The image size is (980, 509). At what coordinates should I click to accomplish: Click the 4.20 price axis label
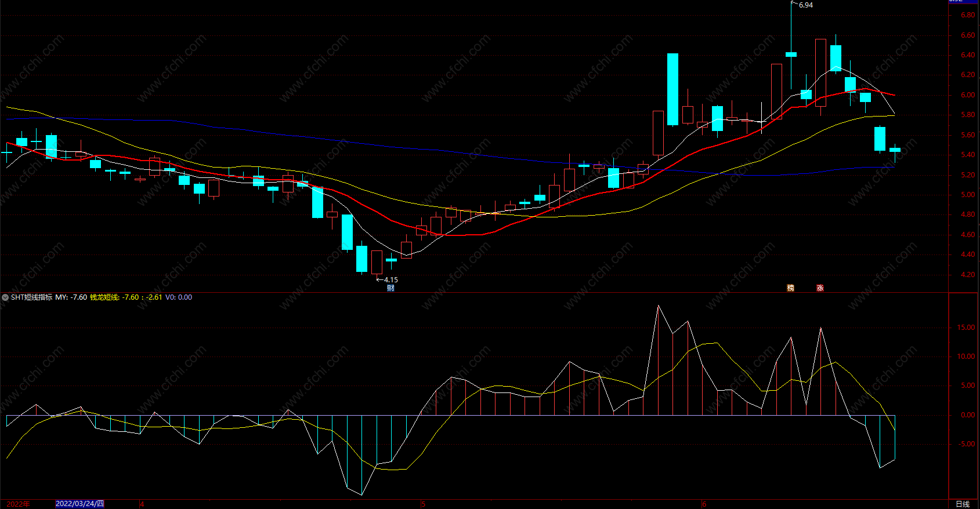click(x=967, y=275)
